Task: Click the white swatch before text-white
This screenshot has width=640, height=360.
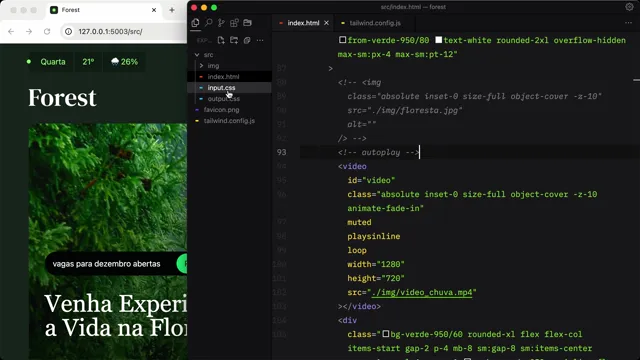Action: pyautogui.click(x=438, y=40)
